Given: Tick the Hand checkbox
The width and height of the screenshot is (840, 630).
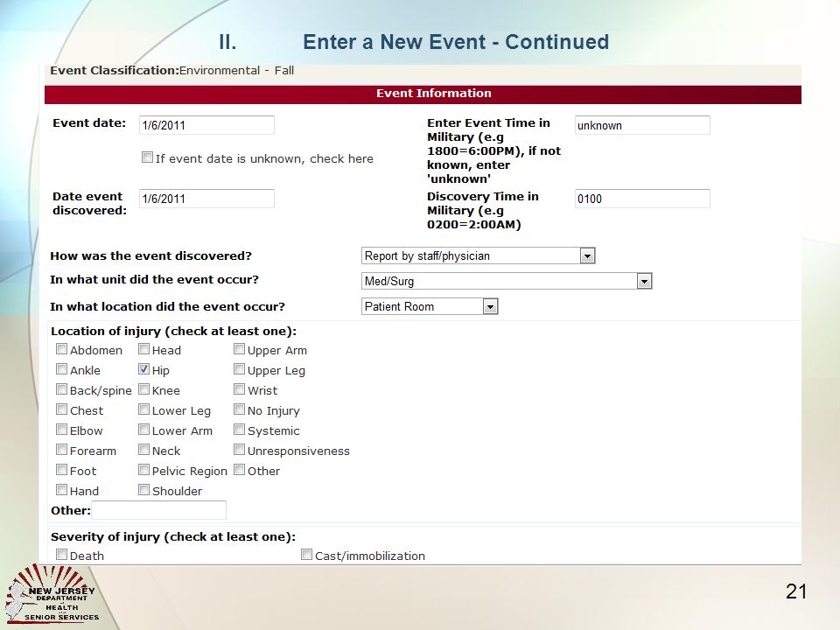Looking at the screenshot, I should (x=61, y=490).
